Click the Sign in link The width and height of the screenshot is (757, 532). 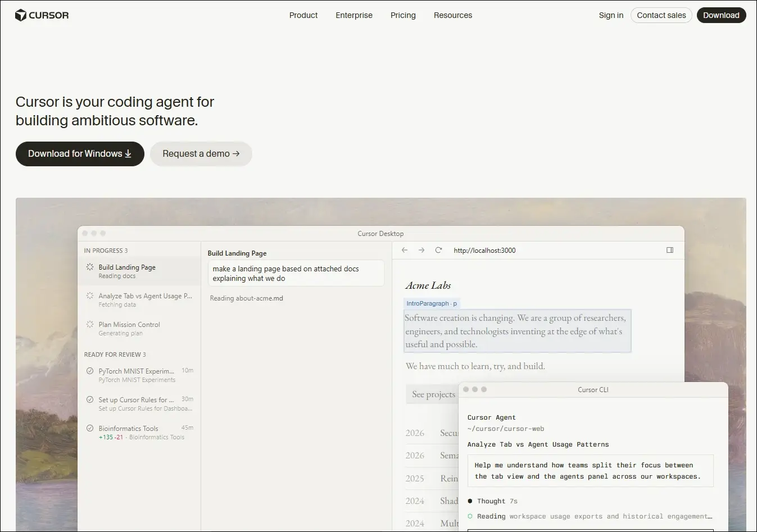point(611,15)
